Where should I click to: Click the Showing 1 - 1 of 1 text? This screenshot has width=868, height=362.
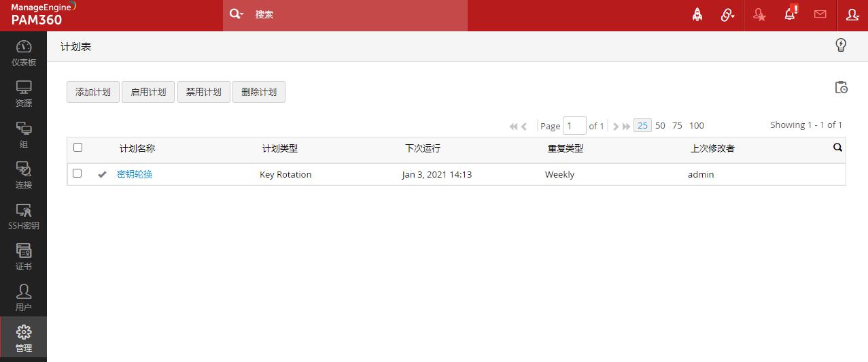coord(806,125)
